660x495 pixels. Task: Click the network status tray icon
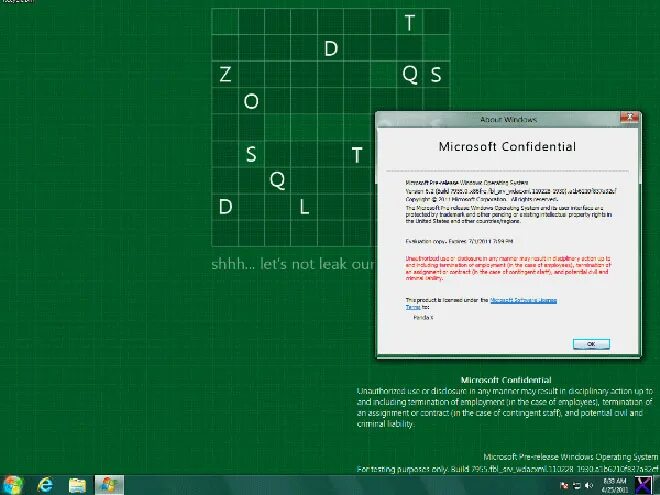coord(577,485)
